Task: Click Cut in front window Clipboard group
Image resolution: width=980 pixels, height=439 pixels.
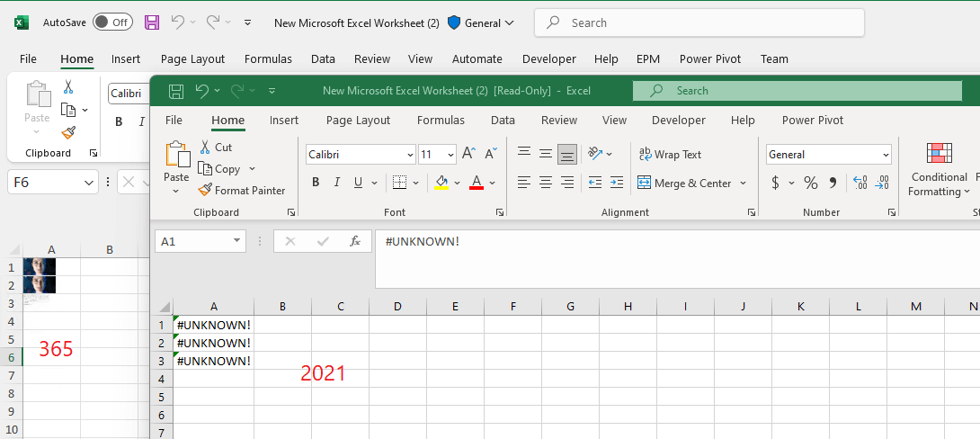Action: pyautogui.click(x=216, y=148)
